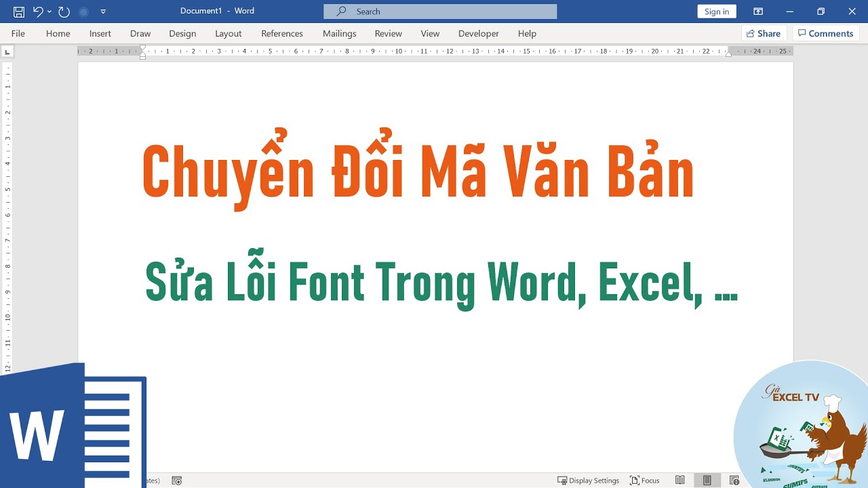Click the heading "Chuyển Đổi Mã Văn Bản"

tap(418, 169)
